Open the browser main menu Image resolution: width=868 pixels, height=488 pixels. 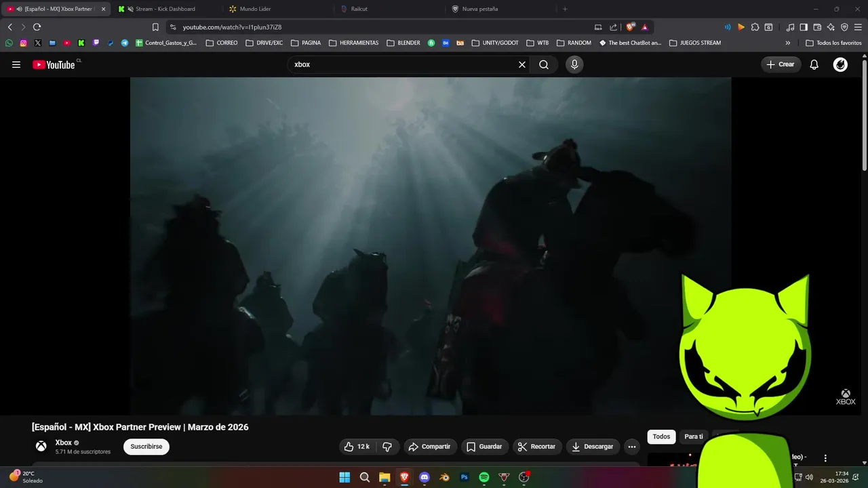[858, 27]
